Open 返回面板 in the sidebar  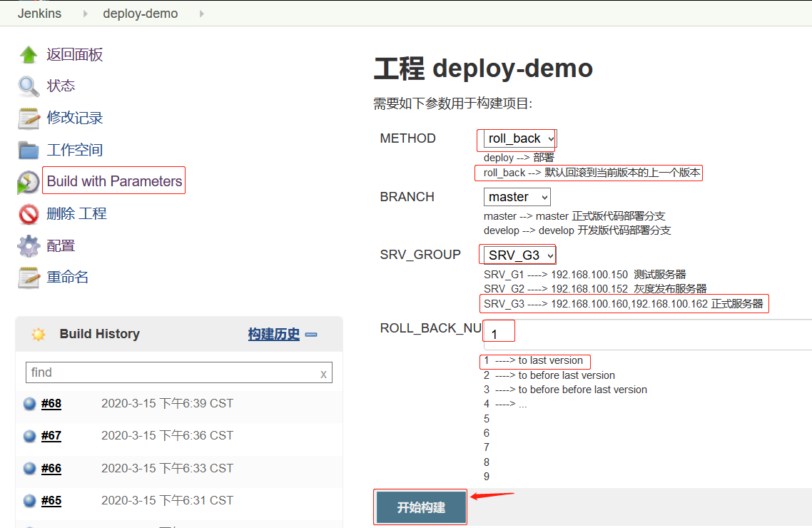75,54
